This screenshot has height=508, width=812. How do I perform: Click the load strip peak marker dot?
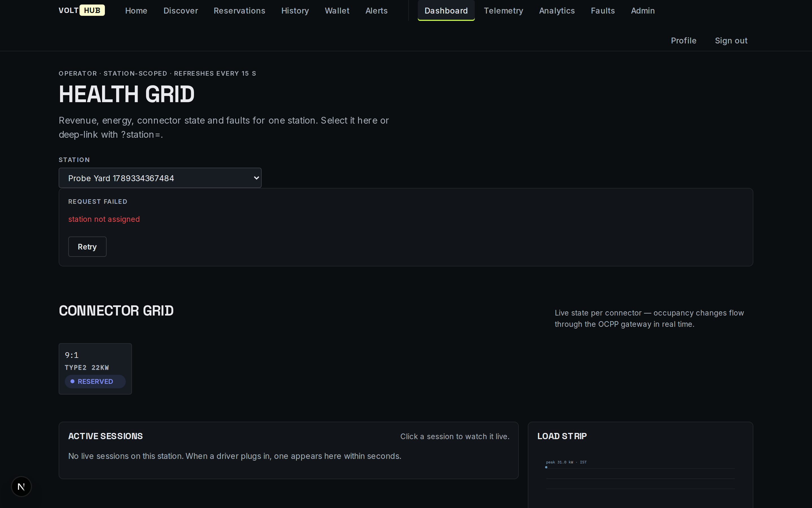coord(546,467)
